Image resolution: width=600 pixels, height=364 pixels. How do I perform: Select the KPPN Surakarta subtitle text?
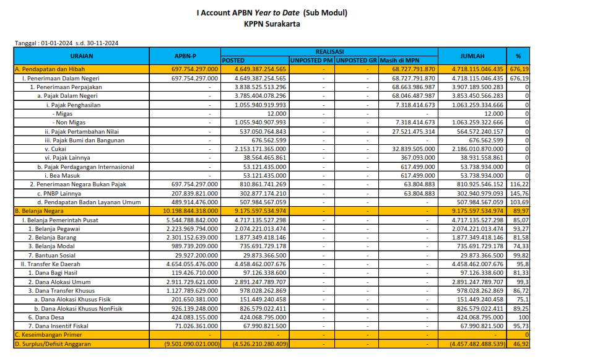272,24
